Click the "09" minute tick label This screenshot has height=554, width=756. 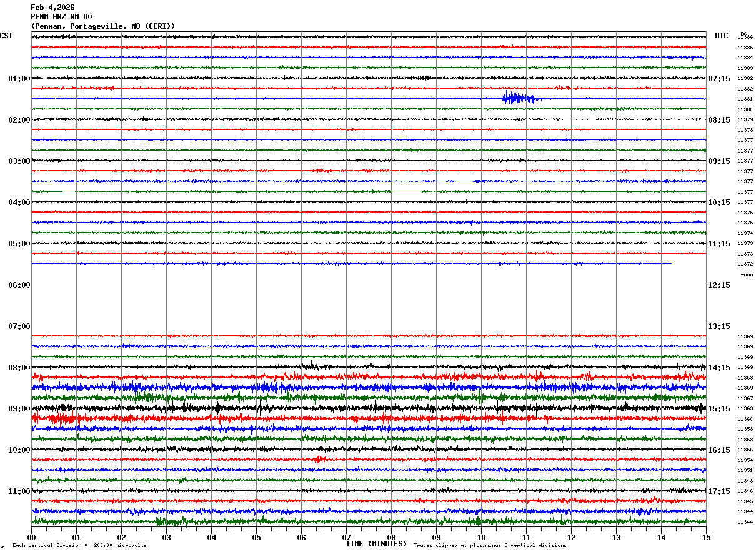(436, 537)
